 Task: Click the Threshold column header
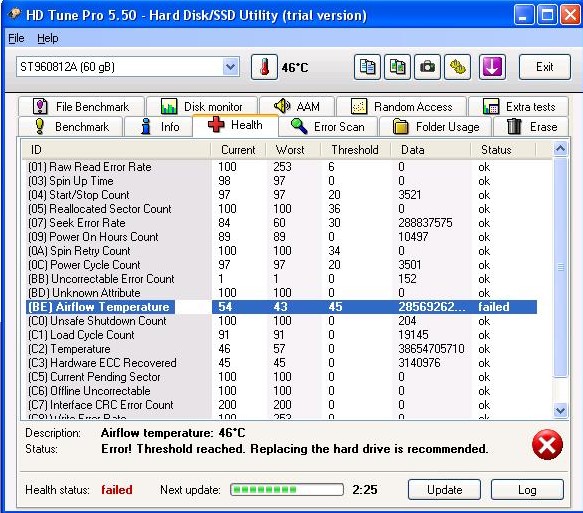[x=355, y=150]
